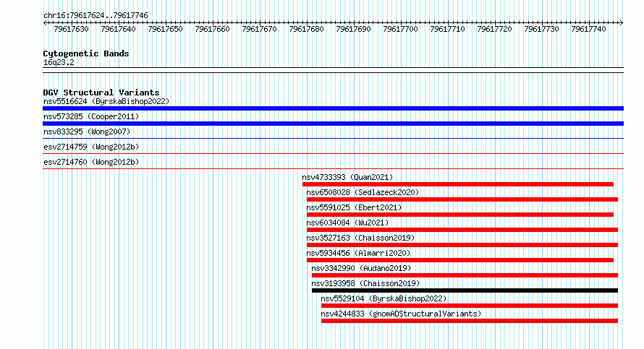Click the red bar of nsv5591025

[460, 215]
